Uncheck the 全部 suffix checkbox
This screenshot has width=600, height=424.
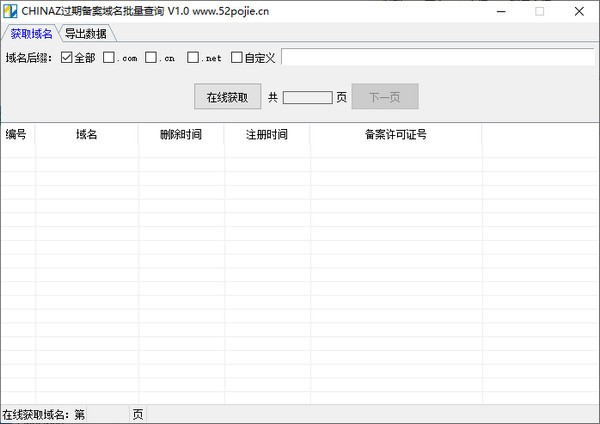point(67,57)
